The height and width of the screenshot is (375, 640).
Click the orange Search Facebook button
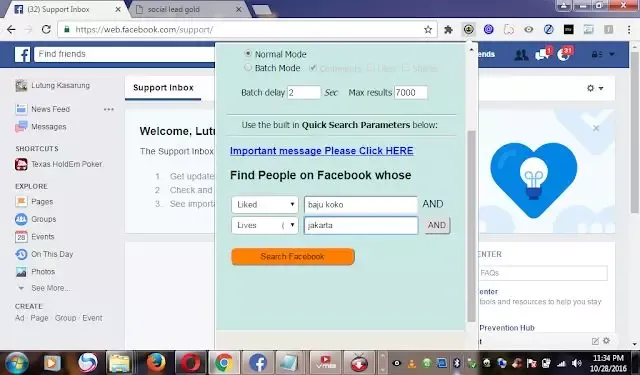pyautogui.click(x=293, y=257)
